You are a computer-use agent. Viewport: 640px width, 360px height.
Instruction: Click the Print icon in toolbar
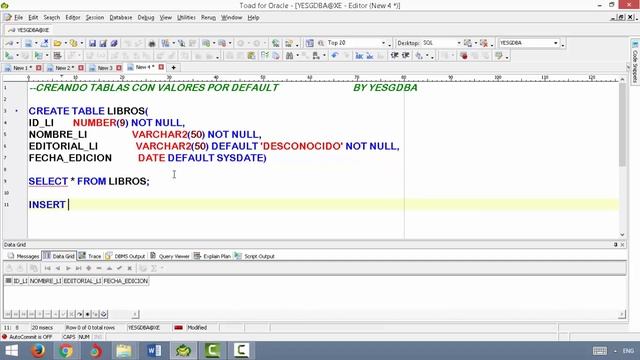[x=152, y=43]
